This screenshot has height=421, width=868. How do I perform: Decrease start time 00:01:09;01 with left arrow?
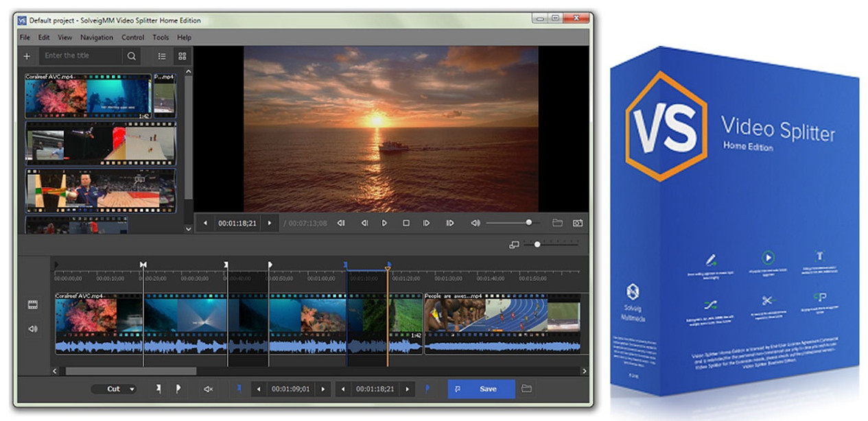pos(259,389)
